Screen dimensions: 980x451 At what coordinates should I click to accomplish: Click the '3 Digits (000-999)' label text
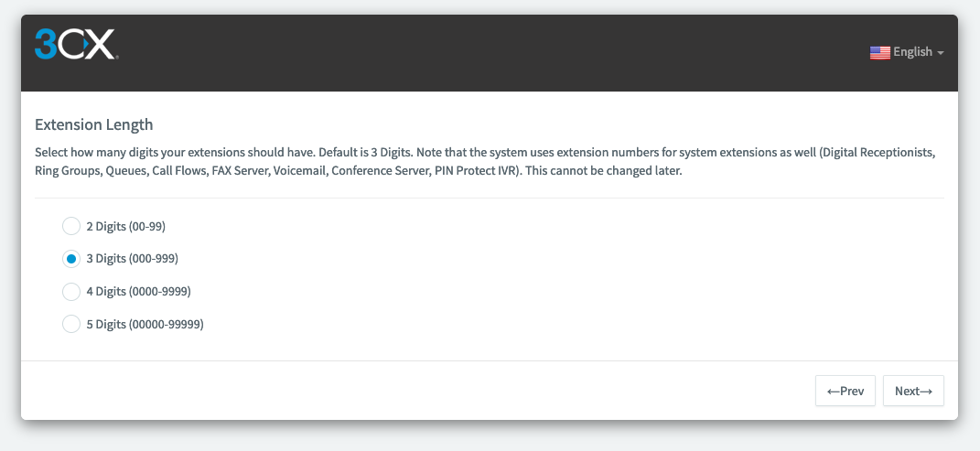click(x=133, y=259)
